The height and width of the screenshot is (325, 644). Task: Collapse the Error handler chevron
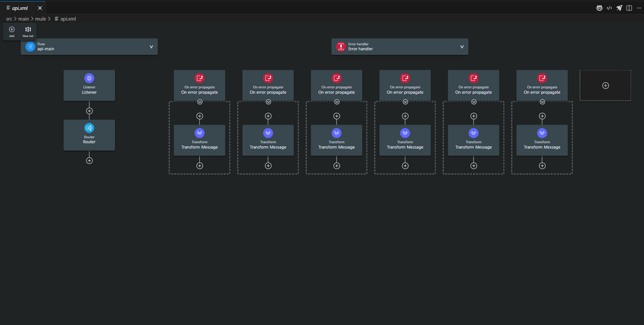click(462, 47)
